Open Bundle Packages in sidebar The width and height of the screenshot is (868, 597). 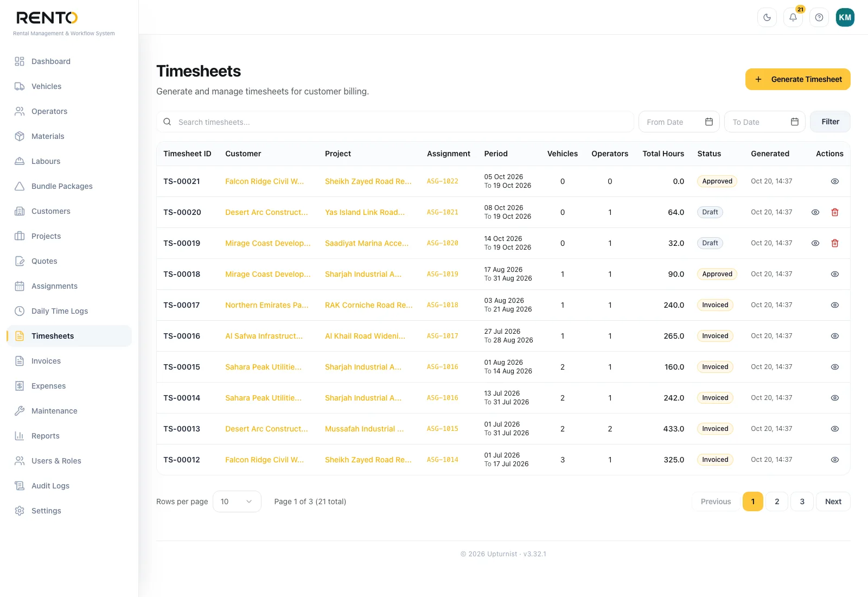coord(69,186)
